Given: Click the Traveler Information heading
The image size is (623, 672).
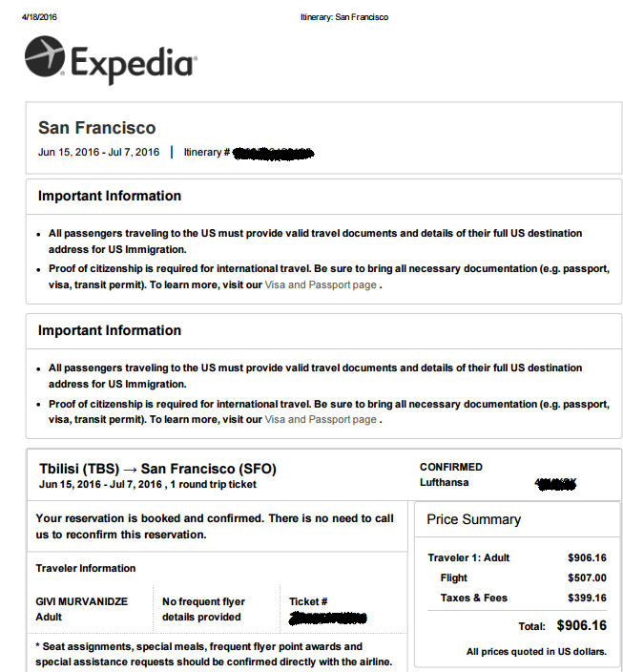Looking at the screenshot, I should coord(86,568).
